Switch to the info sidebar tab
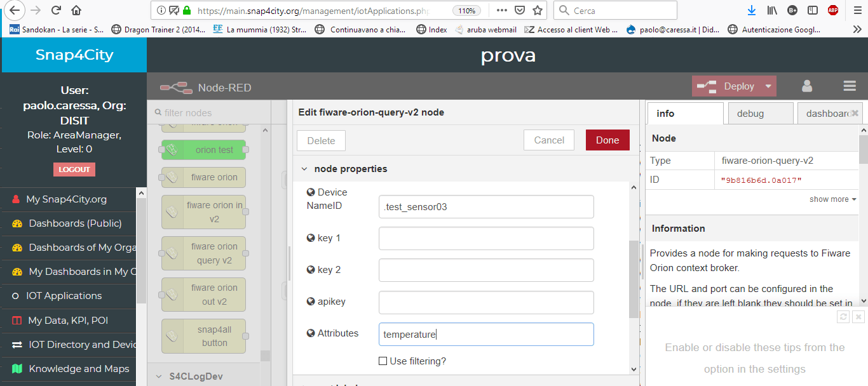 pos(685,113)
